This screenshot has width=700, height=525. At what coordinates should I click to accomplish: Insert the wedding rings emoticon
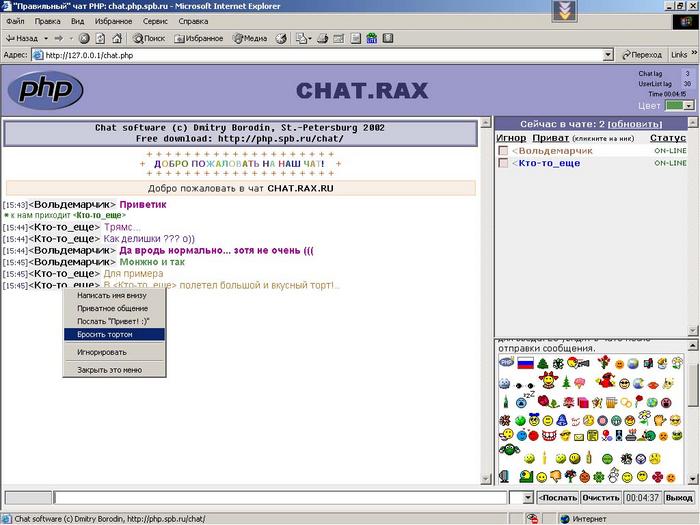click(626, 403)
